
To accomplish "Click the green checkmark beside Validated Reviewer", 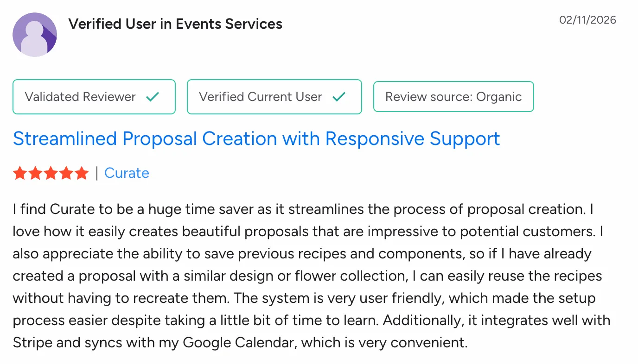I will pos(152,96).
